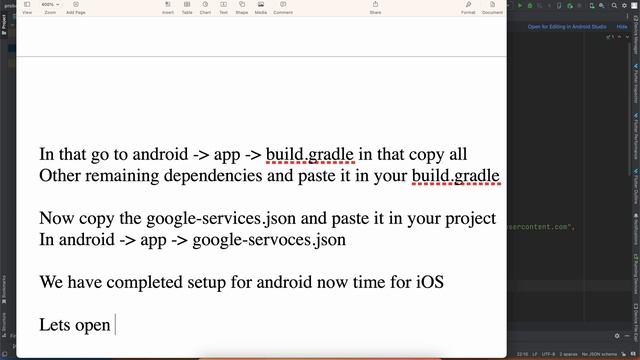Run the app in Android Studio
Viewport: 640px width, 360px height.
click(x=520, y=6)
